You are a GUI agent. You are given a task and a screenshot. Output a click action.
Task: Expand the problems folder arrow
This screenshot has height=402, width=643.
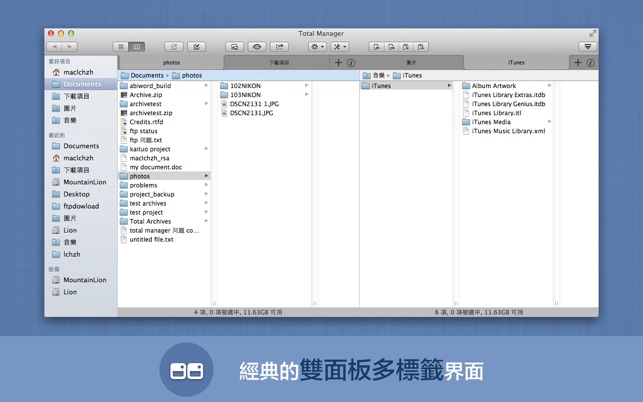coord(206,185)
